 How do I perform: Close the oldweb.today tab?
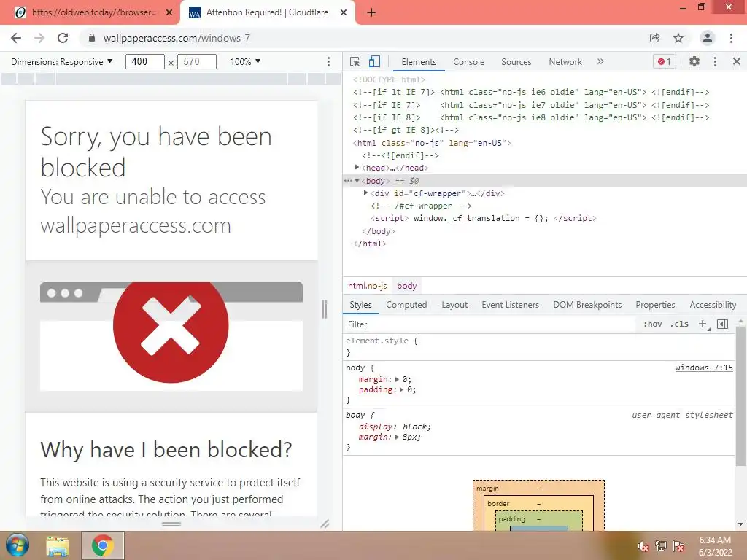169,12
